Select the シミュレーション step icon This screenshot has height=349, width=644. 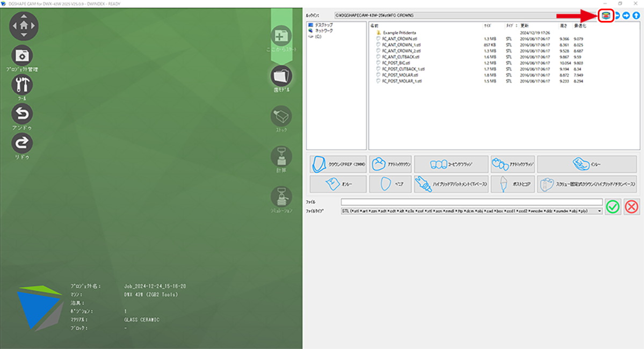pyautogui.click(x=281, y=197)
